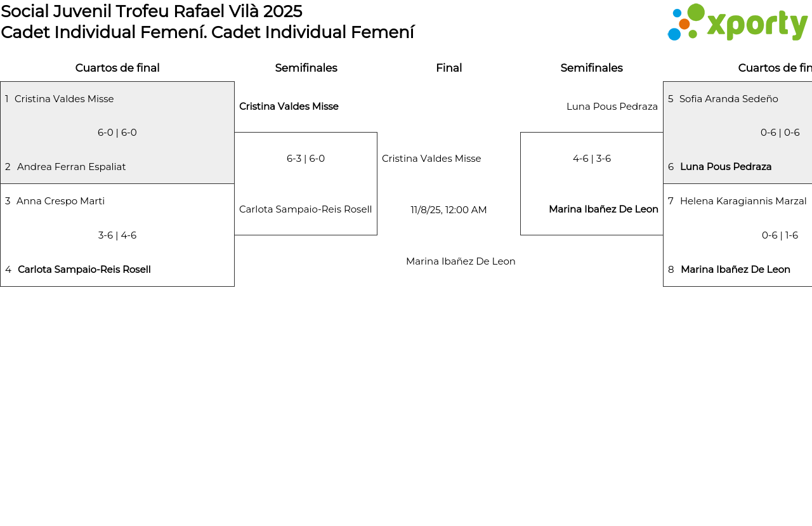Click the final match date 11/8/25, 12:00 AM
This screenshot has width=812, height=526.
click(449, 210)
